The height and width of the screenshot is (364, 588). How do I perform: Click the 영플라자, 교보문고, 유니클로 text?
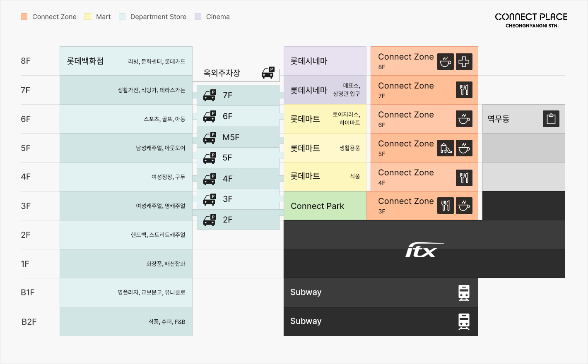152,292
